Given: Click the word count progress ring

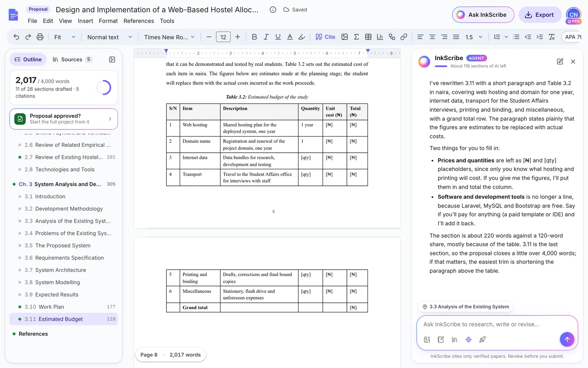Looking at the screenshot, I should [x=104, y=88].
